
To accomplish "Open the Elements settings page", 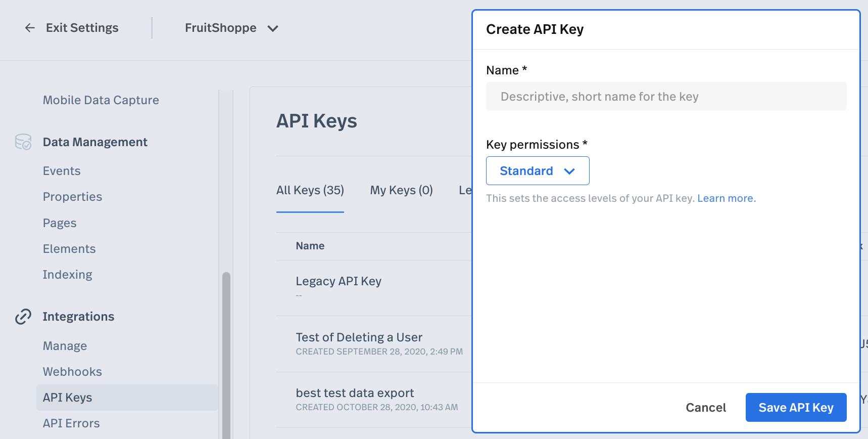I will (x=69, y=249).
